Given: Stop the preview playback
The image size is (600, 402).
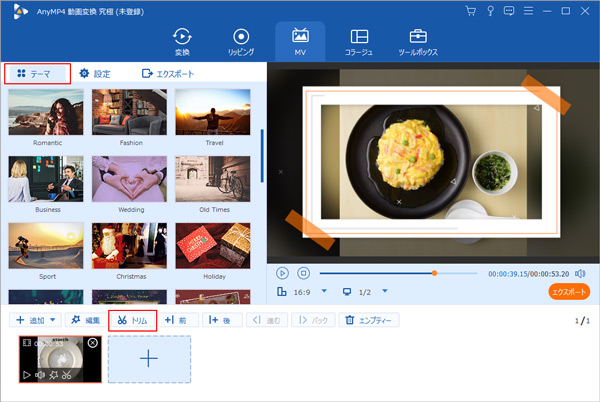Looking at the screenshot, I should coord(303,273).
